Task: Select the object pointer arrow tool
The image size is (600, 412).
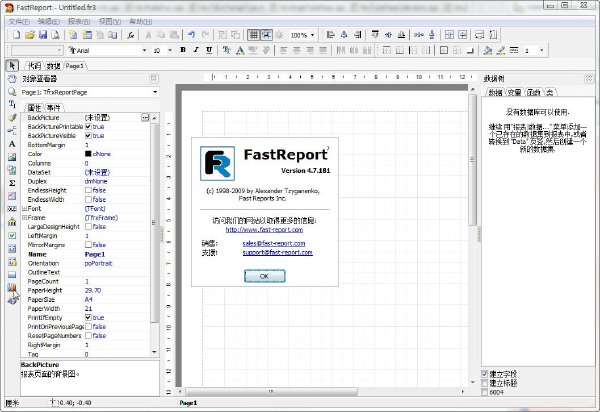Action: [12, 66]
